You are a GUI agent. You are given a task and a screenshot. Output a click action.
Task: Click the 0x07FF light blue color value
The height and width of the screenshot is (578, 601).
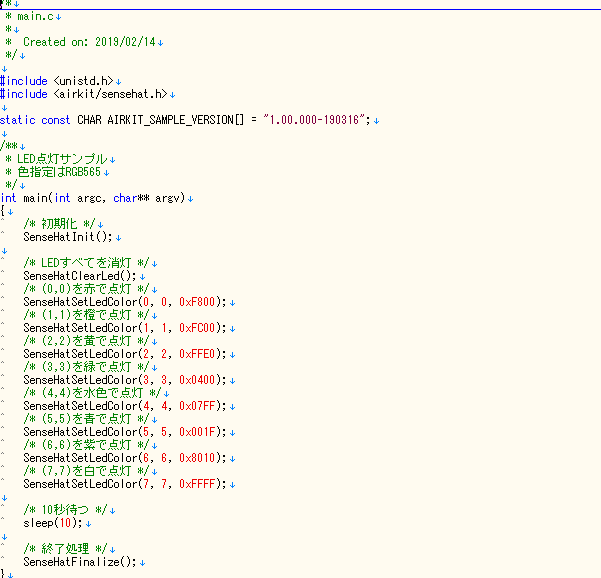tap(201, 406)
